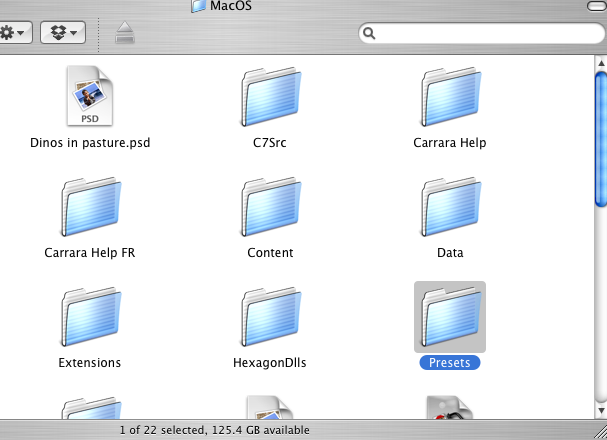Select the C7Src folder icon
Viewport: 607px width, 440px height.
tap(271, 97)
